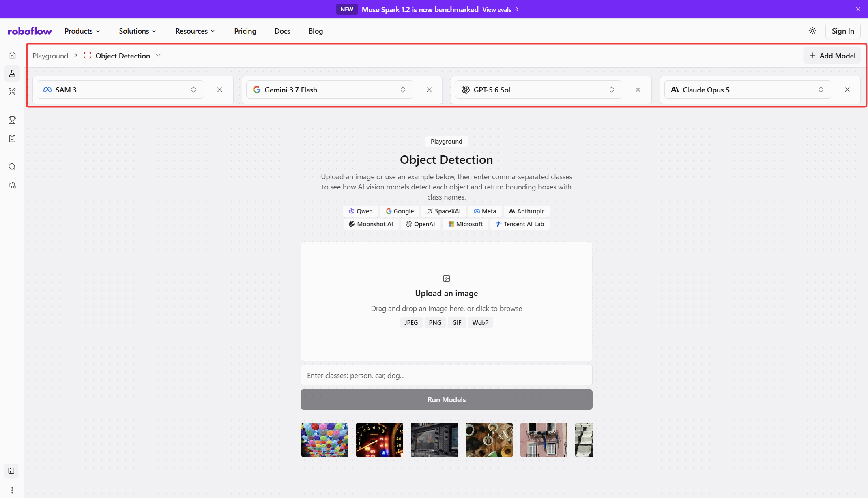Click the Playground label above the heading
Image resolution: width=868 pixels, height=498 pixels.
[447, 141]
